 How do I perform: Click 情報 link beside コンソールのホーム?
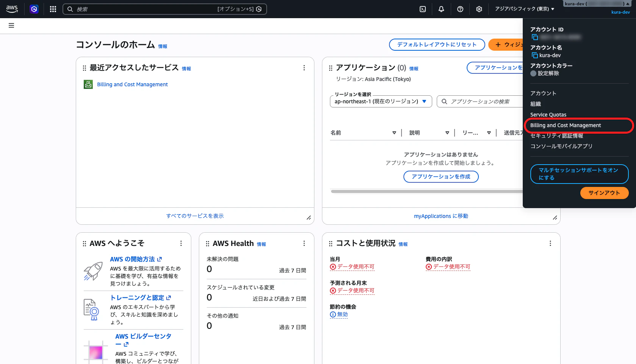point(163,46)
